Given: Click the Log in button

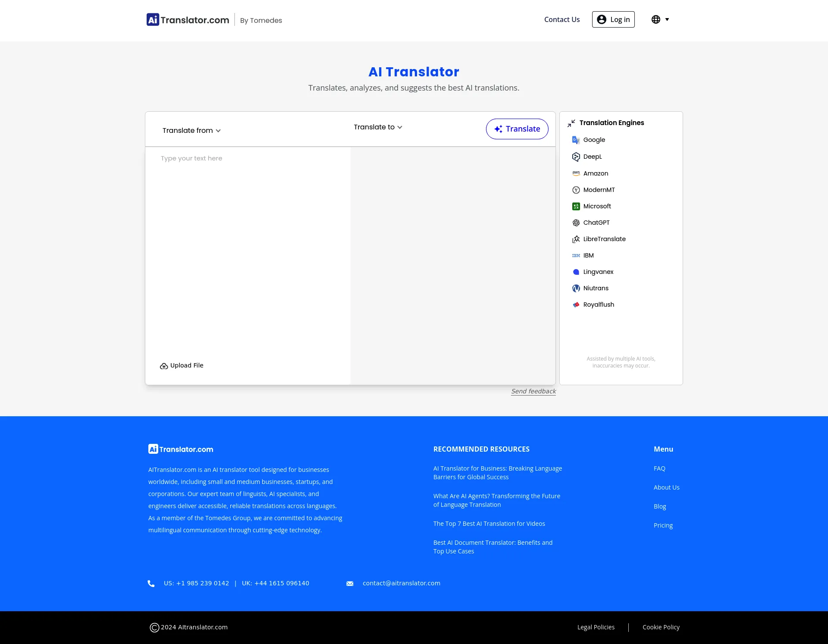Looking at the screenshot, I should [x=613, y=19].
